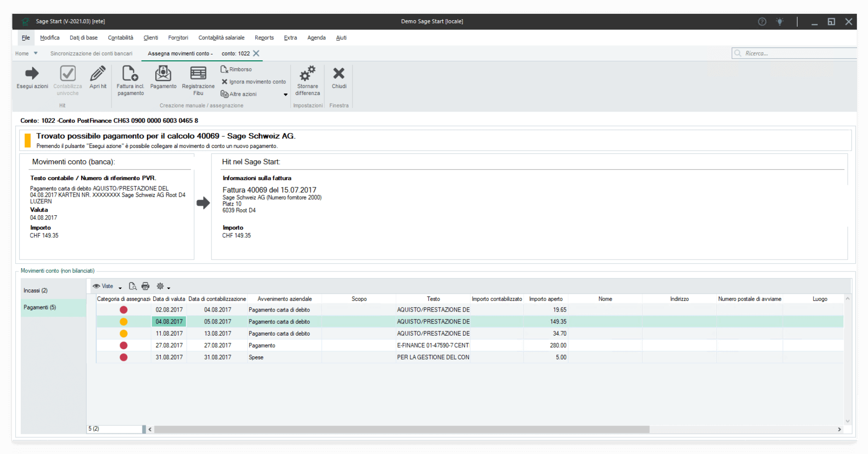Expand the Home dropdown arrow
The height and width of the screenshot is (454, 868).
pyautogui.click(x=35, y=53)
